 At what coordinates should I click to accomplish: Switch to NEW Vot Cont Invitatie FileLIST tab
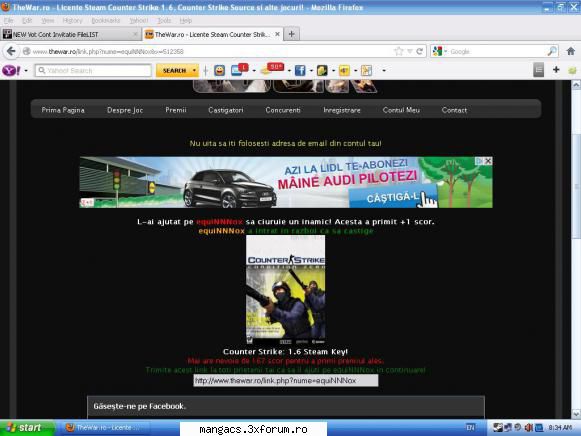pyautogui.click(x=70, y=34)
